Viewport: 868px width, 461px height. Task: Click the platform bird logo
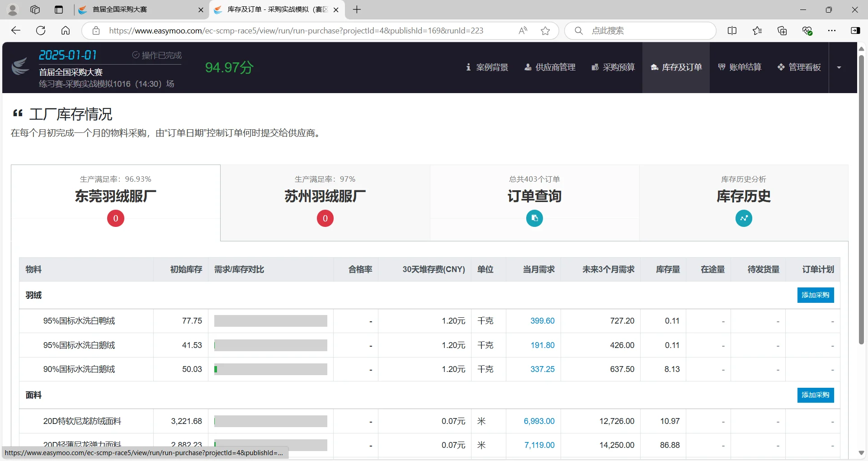[20, 66]
